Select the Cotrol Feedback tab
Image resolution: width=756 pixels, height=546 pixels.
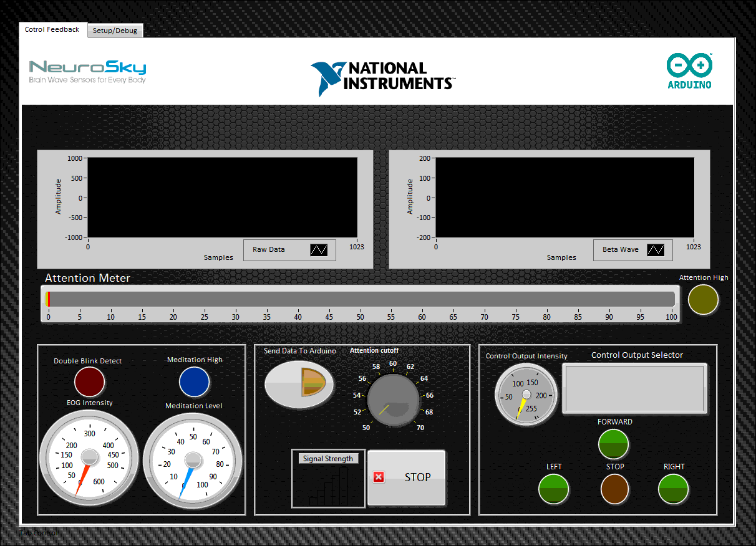pos(52,29)
